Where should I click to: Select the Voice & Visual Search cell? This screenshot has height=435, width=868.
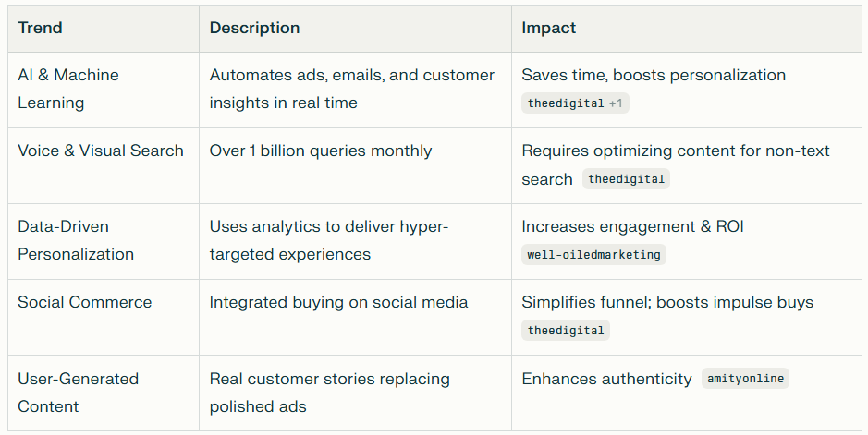(x=101, y=151)
